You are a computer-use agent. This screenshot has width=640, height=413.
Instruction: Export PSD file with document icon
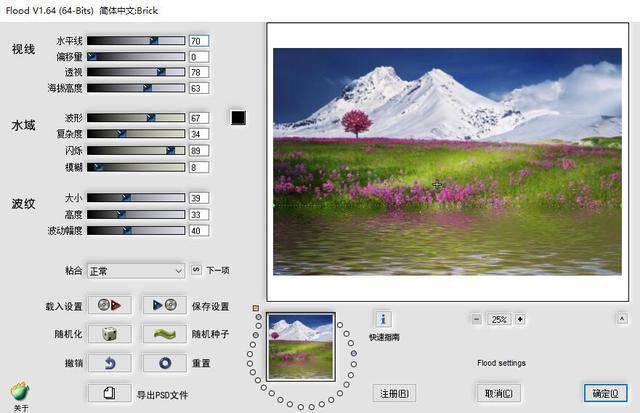click(110, 393)
